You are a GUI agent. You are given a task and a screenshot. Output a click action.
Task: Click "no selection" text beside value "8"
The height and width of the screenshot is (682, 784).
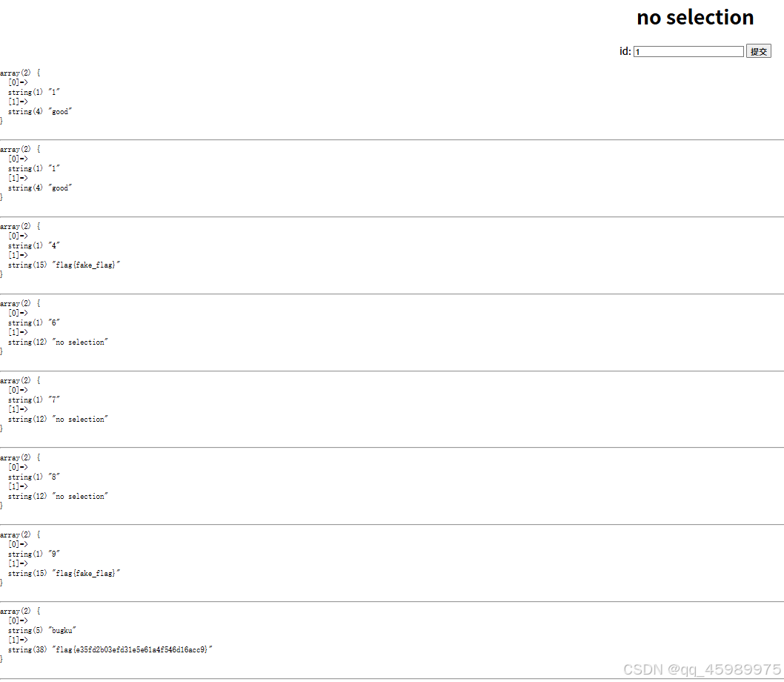pos(81,496)
